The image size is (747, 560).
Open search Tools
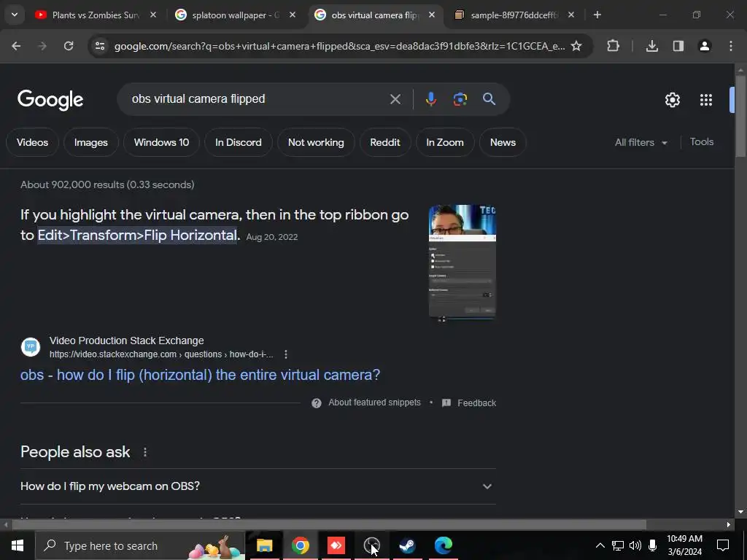coord(702,142)
